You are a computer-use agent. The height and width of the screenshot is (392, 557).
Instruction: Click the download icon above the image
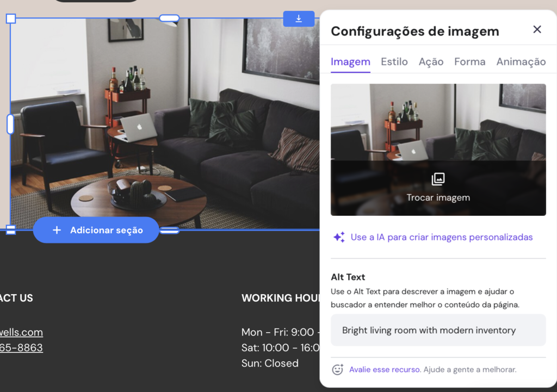pyautogui.click(x=299, y=18)
